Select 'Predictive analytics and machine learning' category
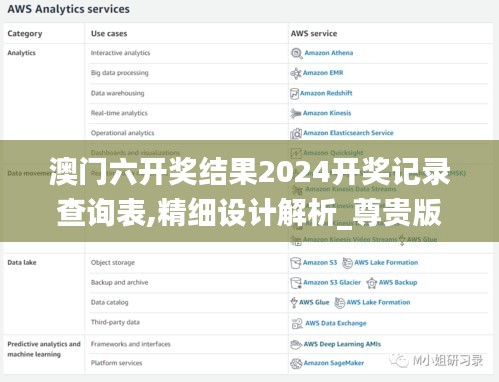Image resolution: width=499 pixels, height=382 pixels. click(x=44, y=349)
